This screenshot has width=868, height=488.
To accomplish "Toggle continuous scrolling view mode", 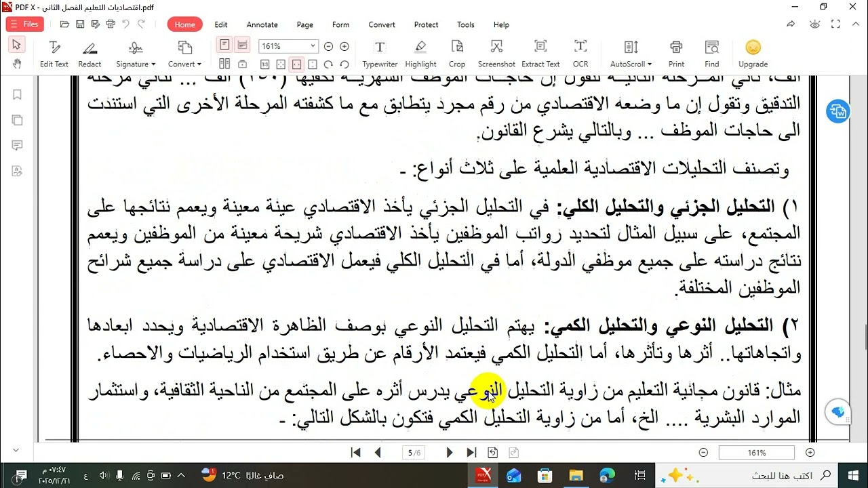I will (x=242, y=45).
